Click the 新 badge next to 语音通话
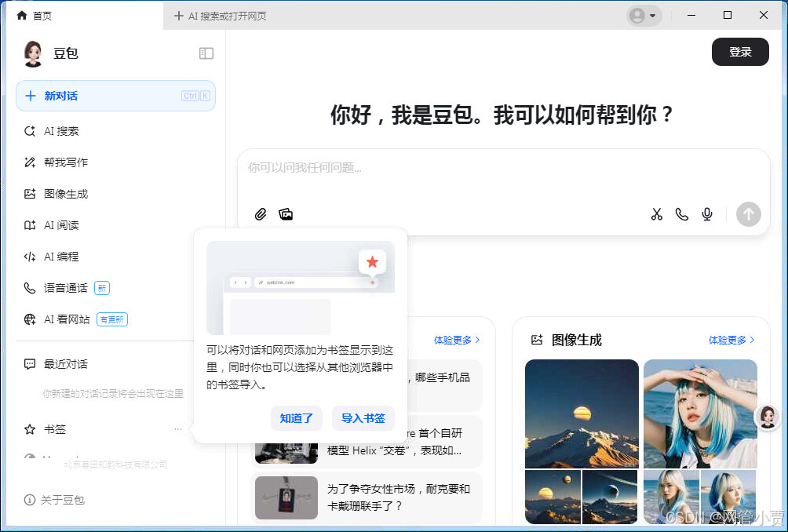The width and height of the screenshot is (788, 532). [x=102, y=288]
